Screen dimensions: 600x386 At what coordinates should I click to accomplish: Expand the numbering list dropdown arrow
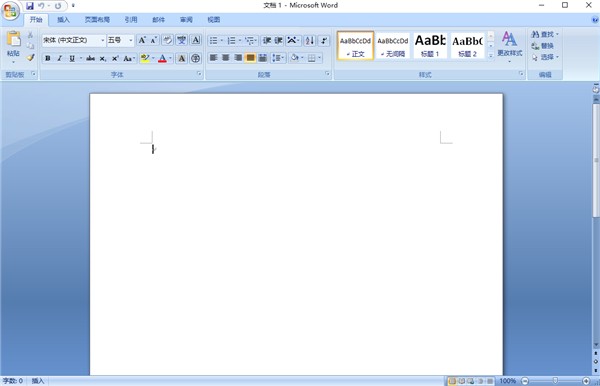[240, 40]
